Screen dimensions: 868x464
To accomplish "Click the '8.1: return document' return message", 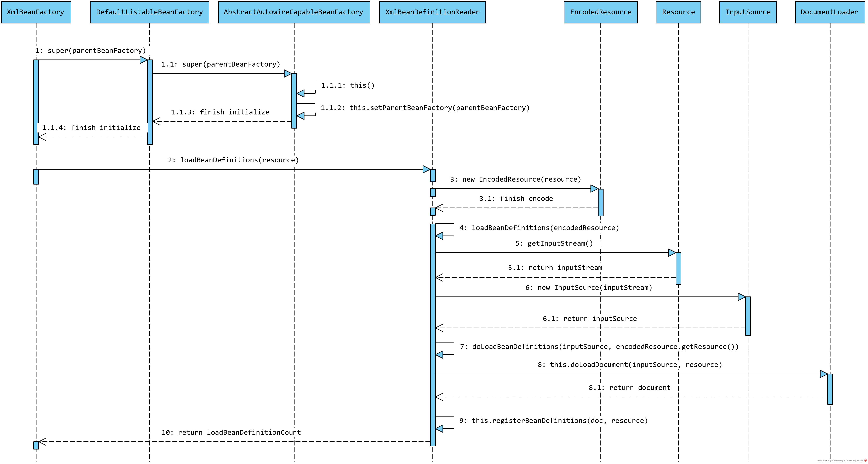I will 629,388.
